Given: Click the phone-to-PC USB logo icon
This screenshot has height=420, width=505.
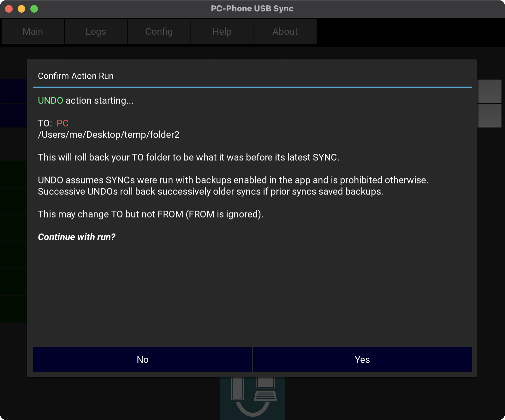Looking at the screenshot, I should pos(252,399).
